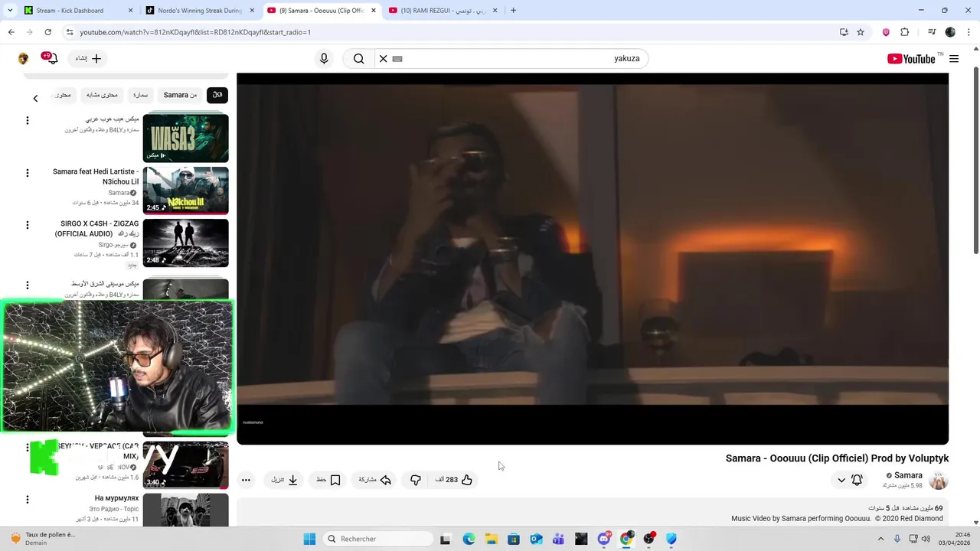
Task: Open the media control music icon
Action: pos(932,32)
